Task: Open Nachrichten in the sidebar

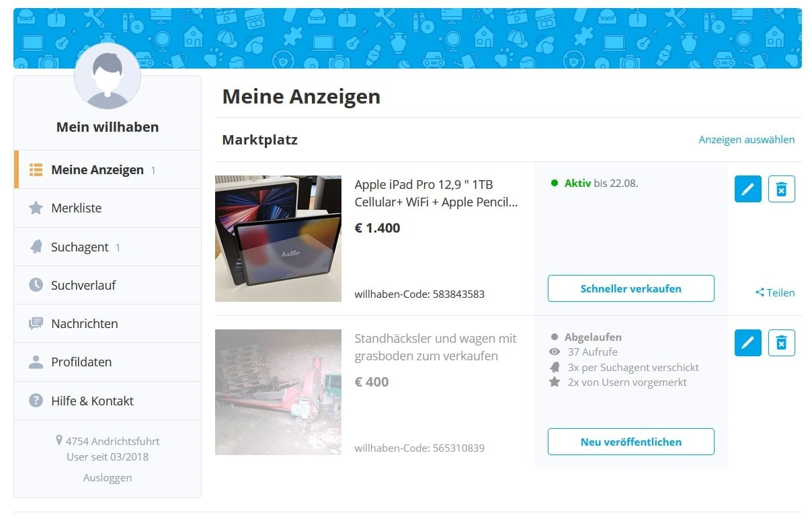Action: 84,323
